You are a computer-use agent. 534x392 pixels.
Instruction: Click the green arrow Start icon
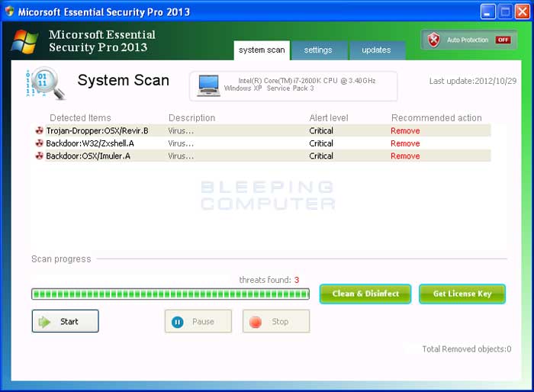[x=44, y=322]
